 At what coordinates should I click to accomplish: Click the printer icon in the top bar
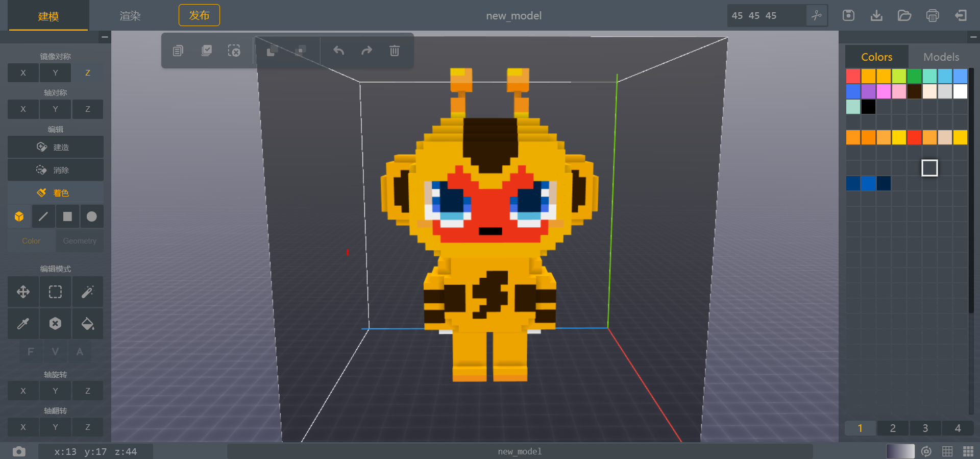tap(933, 15)
